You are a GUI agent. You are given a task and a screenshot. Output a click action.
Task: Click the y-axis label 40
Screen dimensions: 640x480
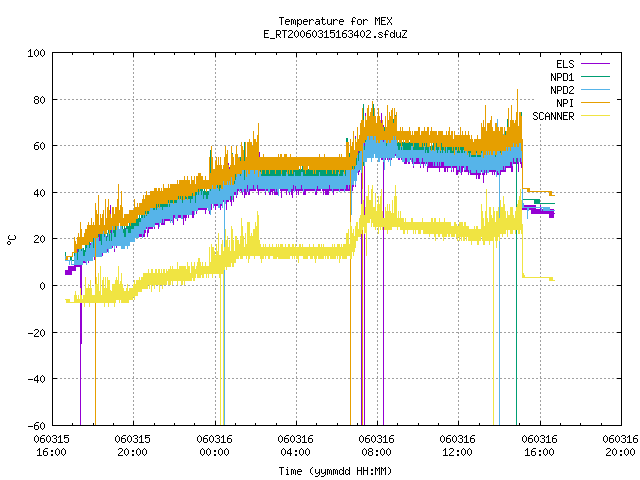coord(40,193)
